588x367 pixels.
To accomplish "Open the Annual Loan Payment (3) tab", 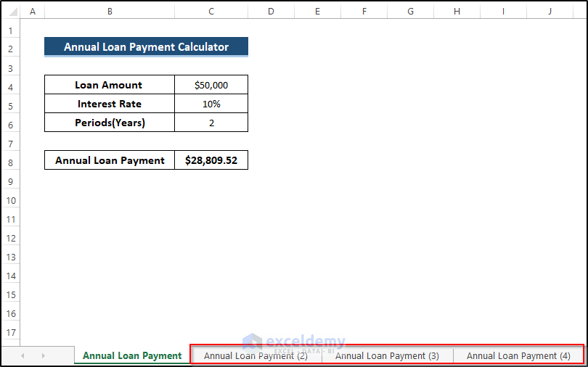I will click(x=387, y=356).
